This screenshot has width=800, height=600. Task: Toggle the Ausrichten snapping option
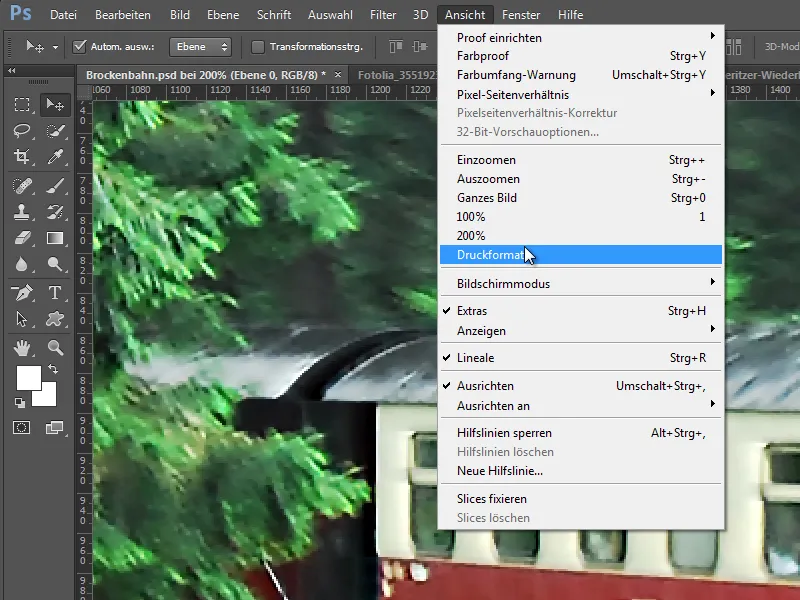click(581, 386)
